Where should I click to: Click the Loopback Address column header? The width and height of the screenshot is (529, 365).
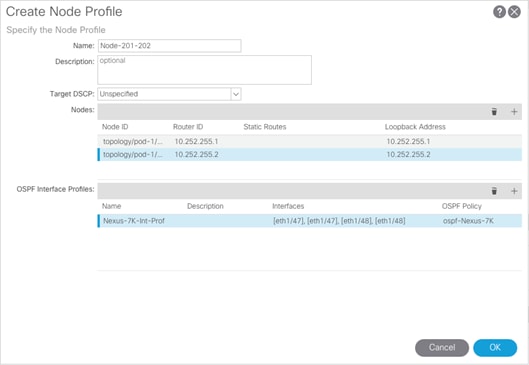415,127
